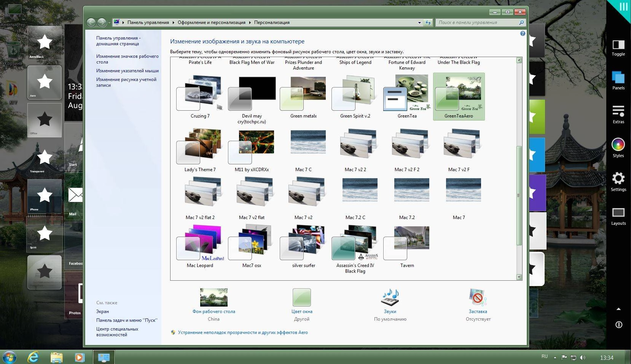Open address bar history dropdown

419,22
